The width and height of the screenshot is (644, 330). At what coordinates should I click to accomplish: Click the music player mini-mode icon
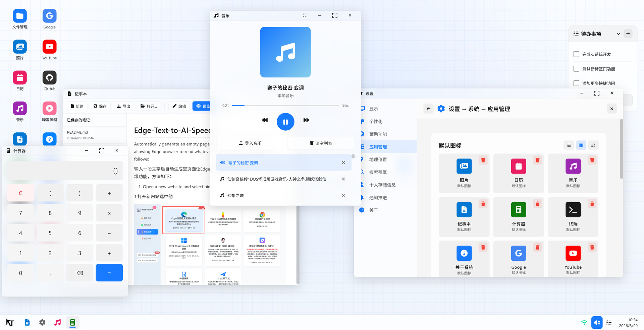[x=305, y=15]
